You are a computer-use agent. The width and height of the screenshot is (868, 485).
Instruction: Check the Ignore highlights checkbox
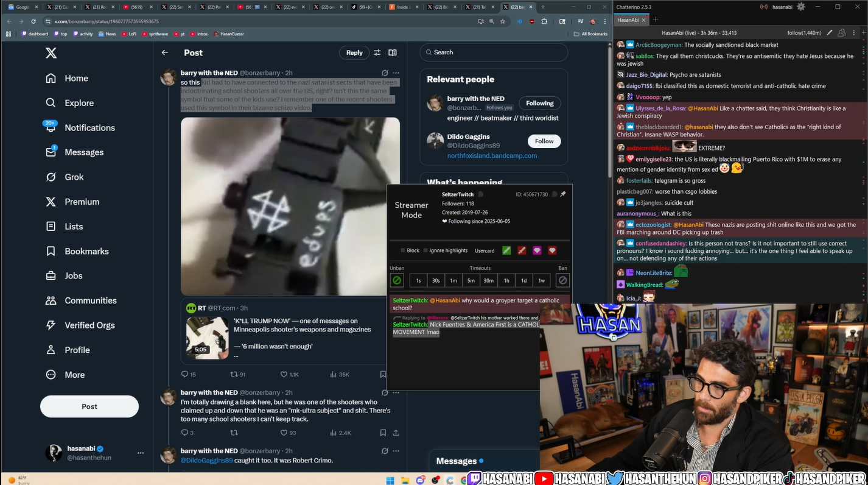425,250
